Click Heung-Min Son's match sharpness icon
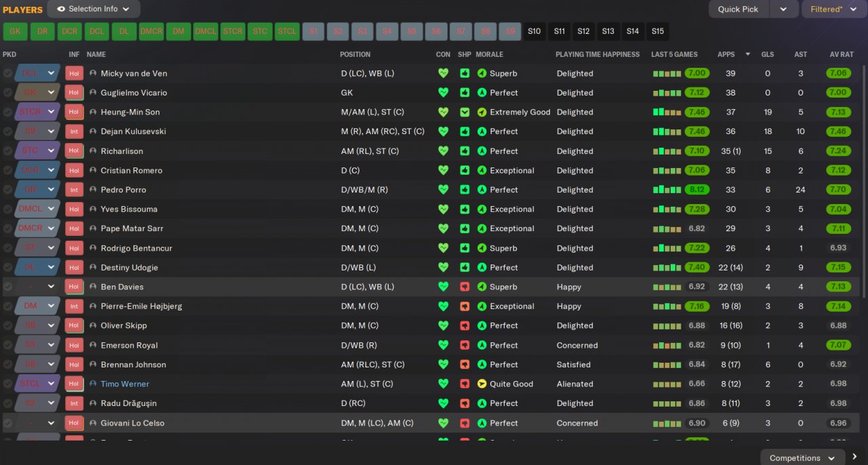Screen dimensions: 868x465 tap(465, 112)
